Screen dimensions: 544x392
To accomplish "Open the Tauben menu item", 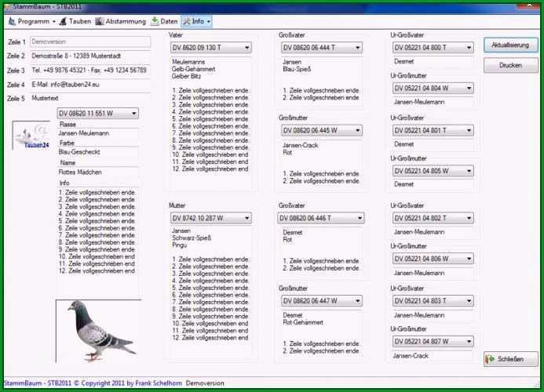I will 75,21.
